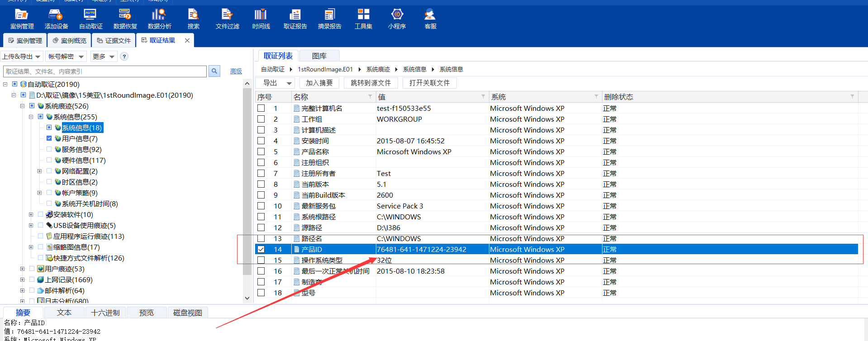Click the 加入摘要 button
Image resolution: width=868 pixels, height=341 pixels.
319,83
